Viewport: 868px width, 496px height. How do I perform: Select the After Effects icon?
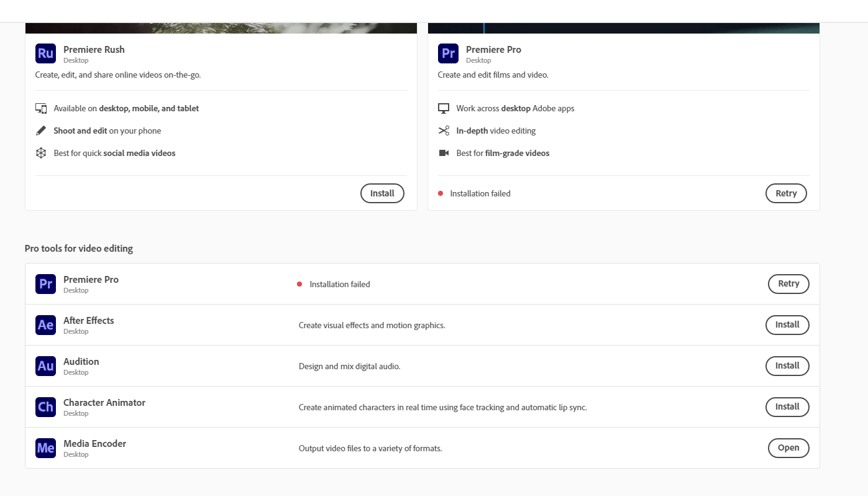pyautogui.click(x=45, y=324)
